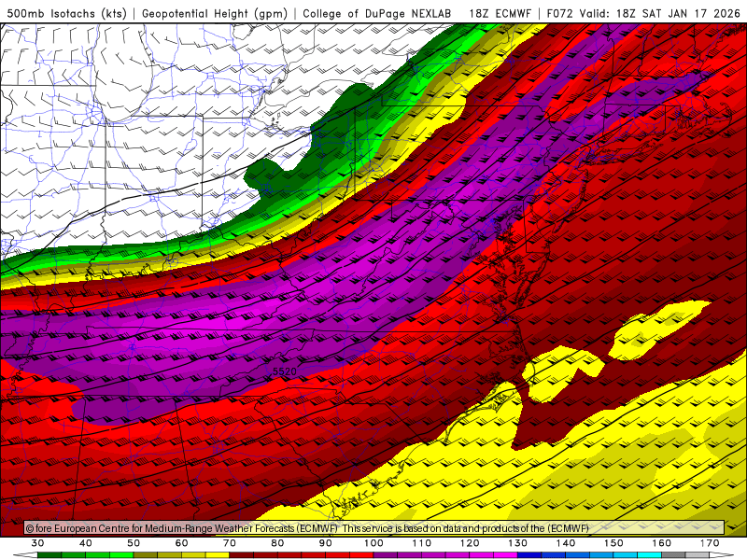Image resolution: width=747 pixels, height=560 pixels.
Task: Pick the cyan swatch ending at legend 160
Action: [x=649, y=555]
